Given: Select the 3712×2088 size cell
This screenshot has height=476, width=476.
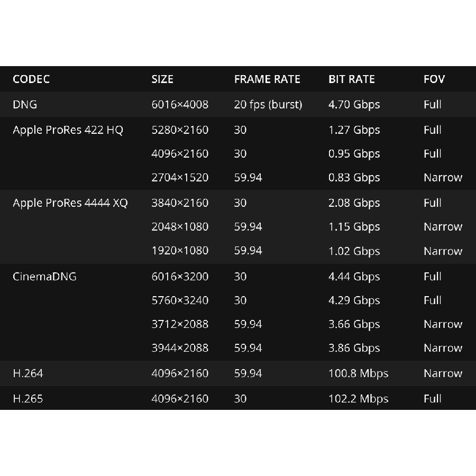Looking at the screenshot, I should pyautogui.click(x=180, y=324).
